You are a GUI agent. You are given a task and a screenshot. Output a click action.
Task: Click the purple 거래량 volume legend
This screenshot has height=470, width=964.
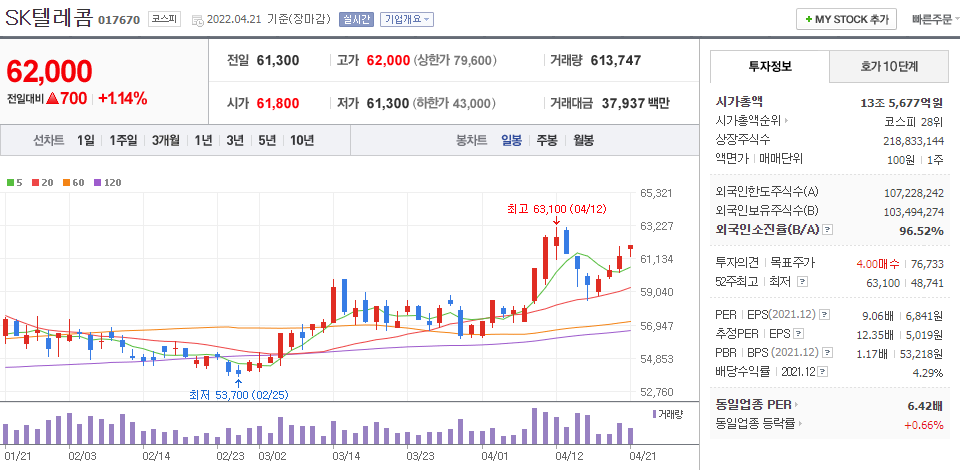(667, 414)
